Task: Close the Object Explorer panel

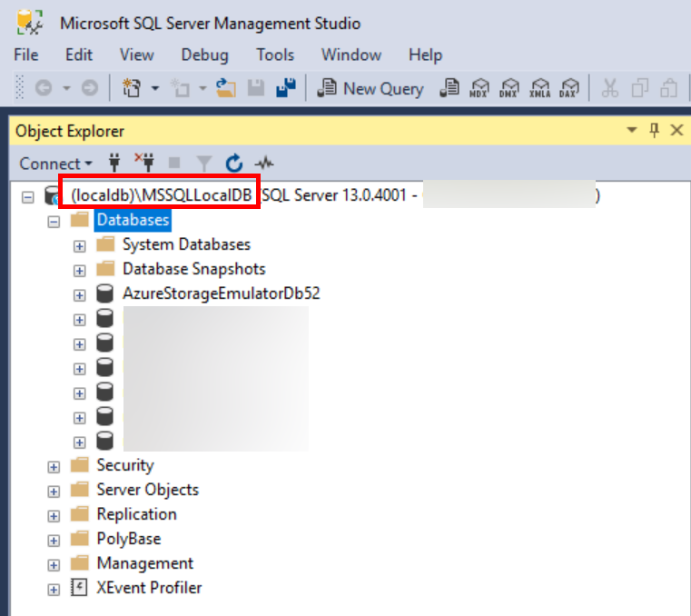Action: coord(676,130)
